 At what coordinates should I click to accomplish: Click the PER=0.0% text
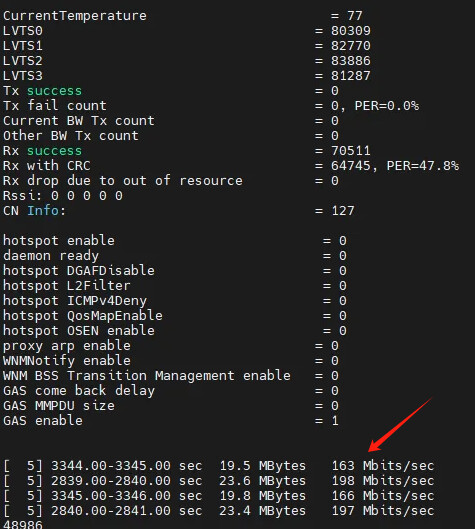387,106
